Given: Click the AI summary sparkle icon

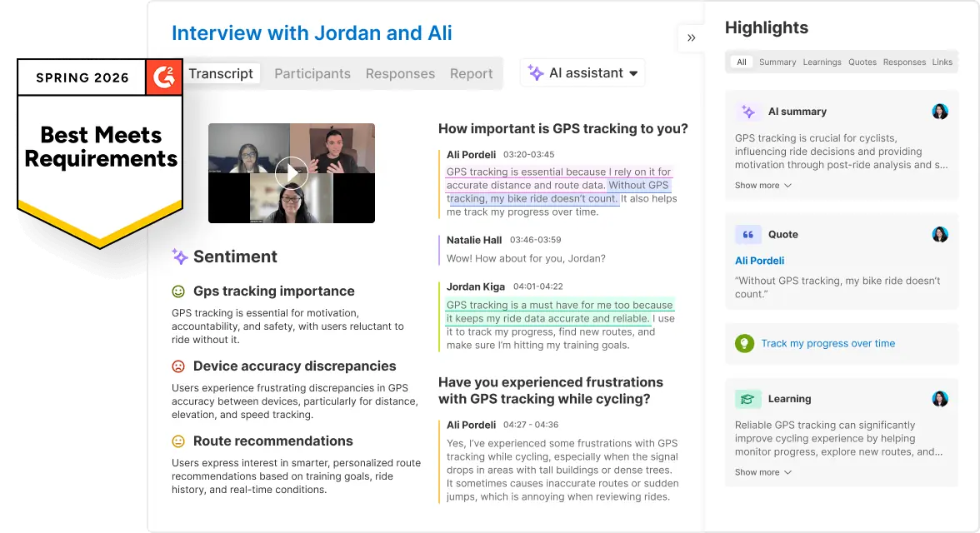Looking at the screenshot, I should click(748, 112).
